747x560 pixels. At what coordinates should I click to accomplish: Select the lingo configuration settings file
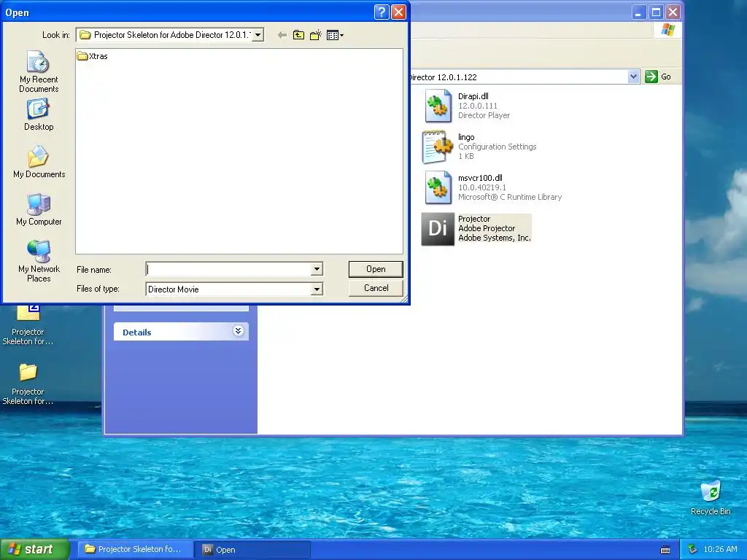[479, 147]
